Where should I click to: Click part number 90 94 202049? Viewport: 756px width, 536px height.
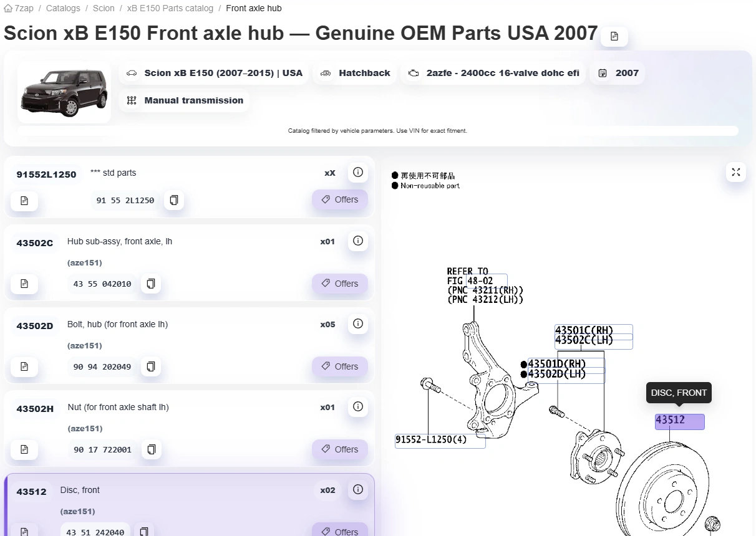point(102,366)
